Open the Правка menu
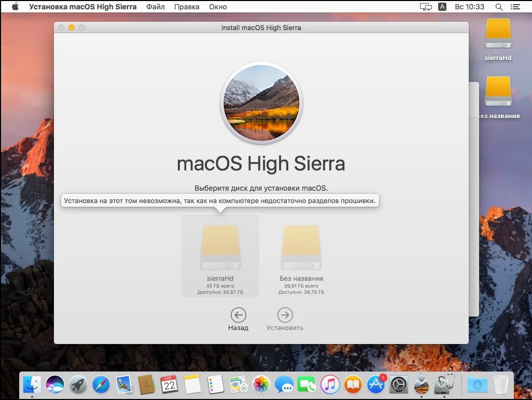Screen dimensions: 532x400 [187, 6]
